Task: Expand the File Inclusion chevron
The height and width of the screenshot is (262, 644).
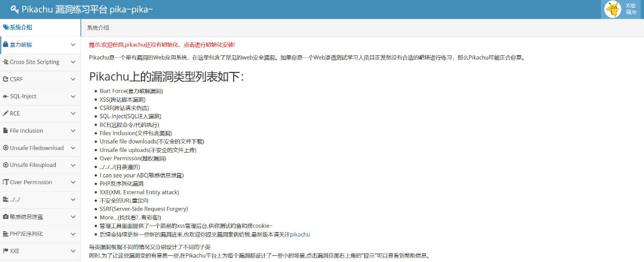Action: click(73, 131)
